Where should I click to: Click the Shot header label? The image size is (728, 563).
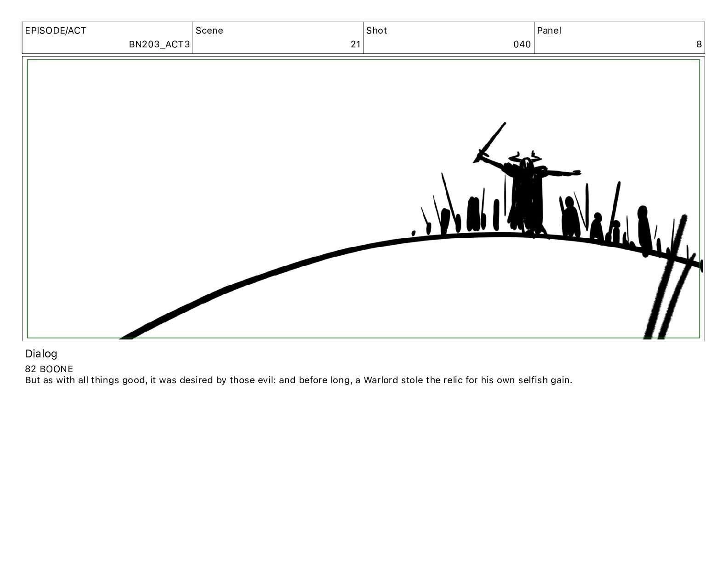click(x=377, y=31)
